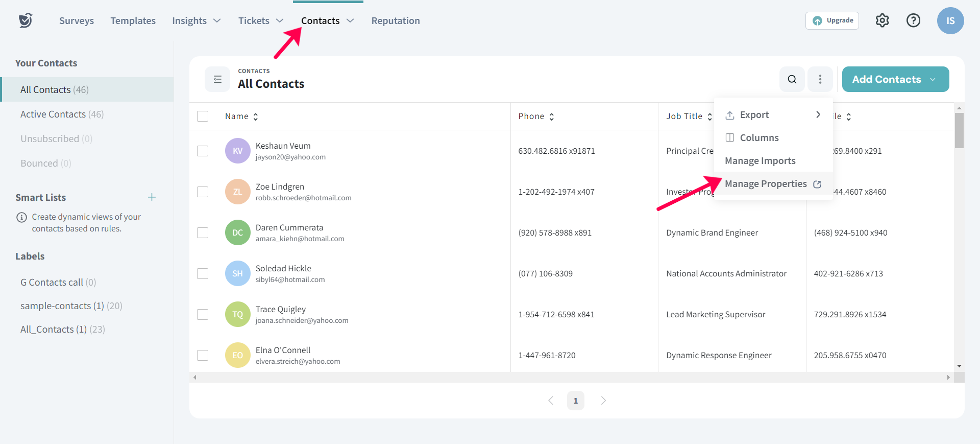Select the checkbox for Keshaun Veum

click(203, 151)
